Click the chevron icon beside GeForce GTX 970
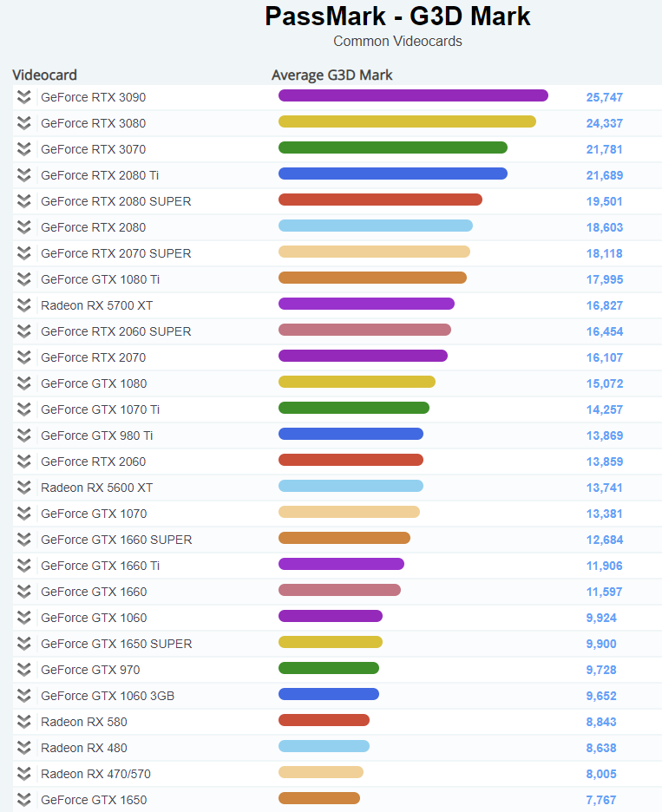Viewport: 662px width, 812px height. click(23, 670)
